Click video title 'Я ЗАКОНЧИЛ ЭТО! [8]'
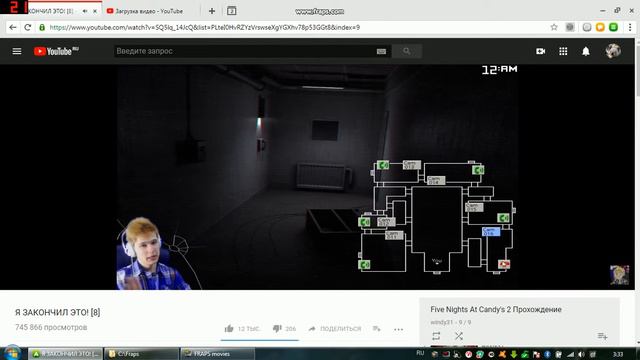The height and width of the screenshot is (360, 640). click(x=58, y=312)
